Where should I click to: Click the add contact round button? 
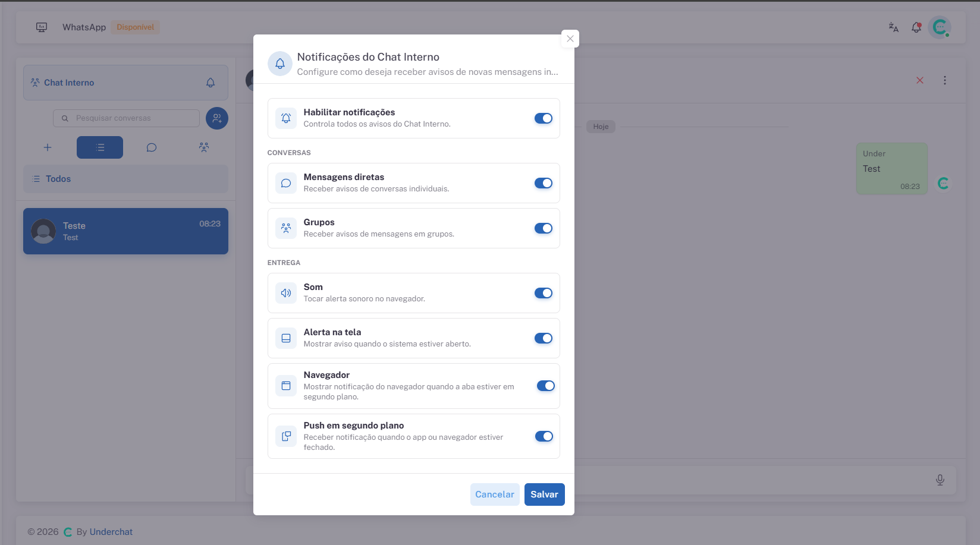coord(217,118)
